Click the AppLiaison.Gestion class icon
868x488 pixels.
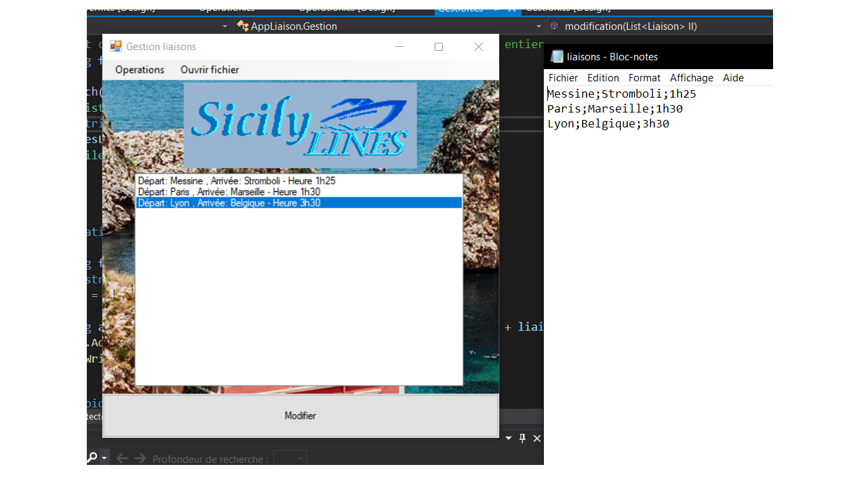click(242, 26)
